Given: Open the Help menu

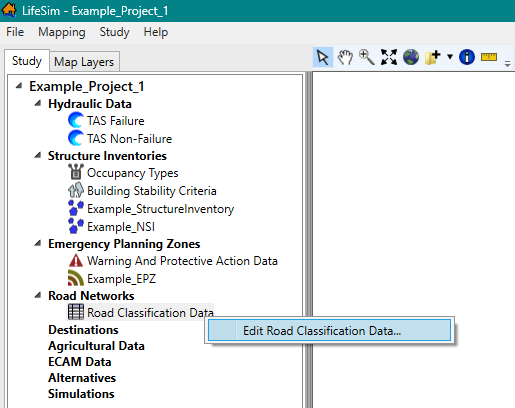Looking at the screenshot, I should click(x=156, y=32).
